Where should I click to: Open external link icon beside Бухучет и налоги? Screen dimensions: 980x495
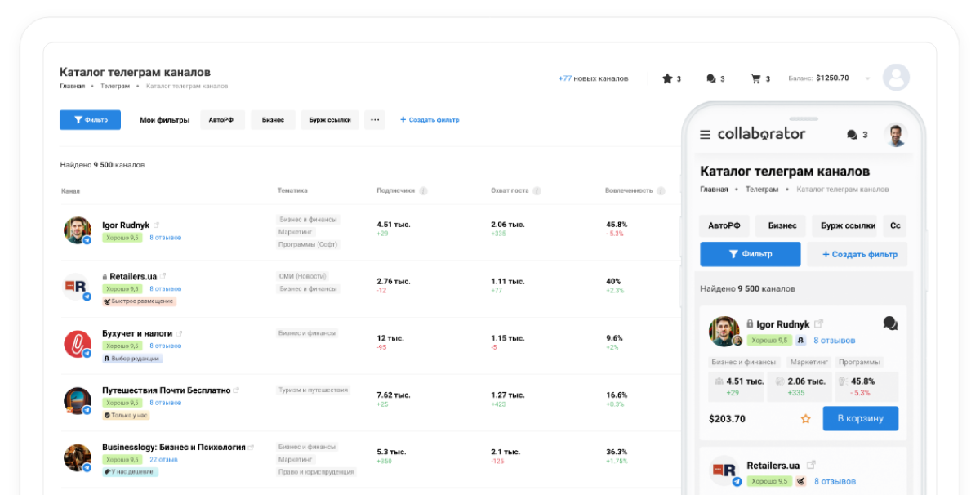coord(180,333)
